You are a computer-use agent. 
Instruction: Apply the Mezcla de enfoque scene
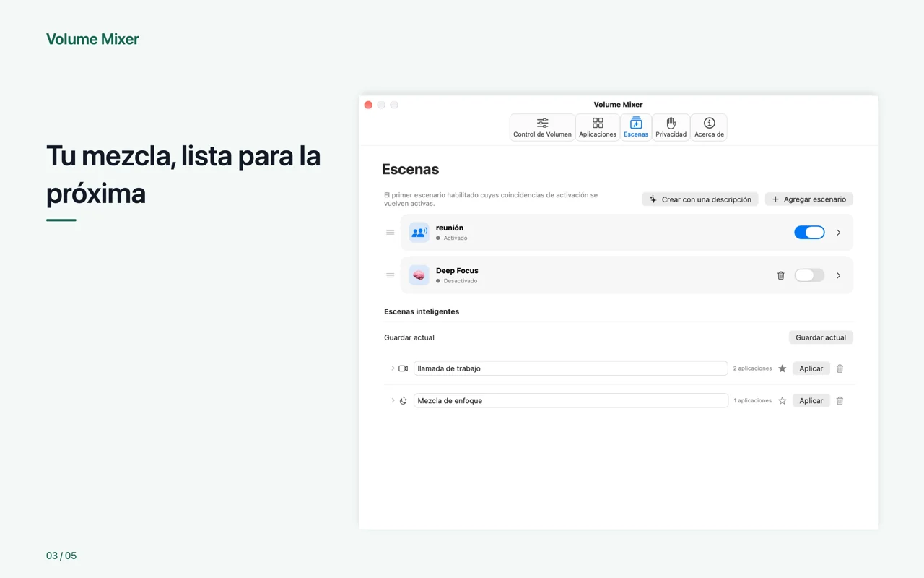(811, 401)
